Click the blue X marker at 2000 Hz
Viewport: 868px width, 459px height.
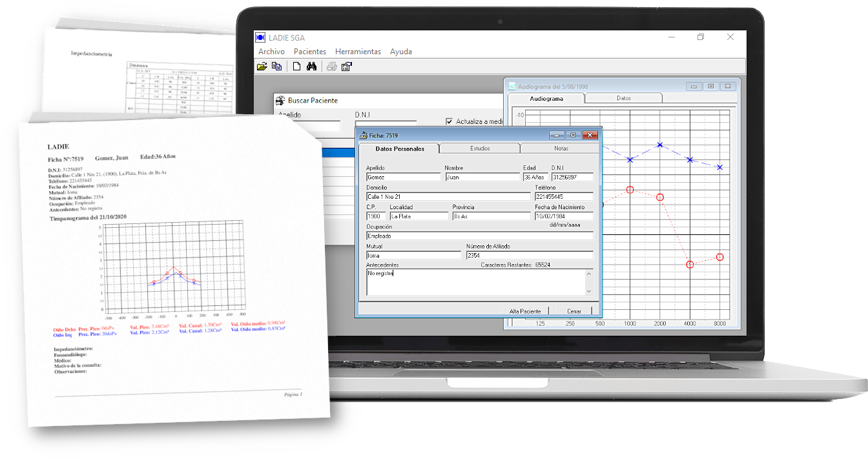[x=660, y=145]
